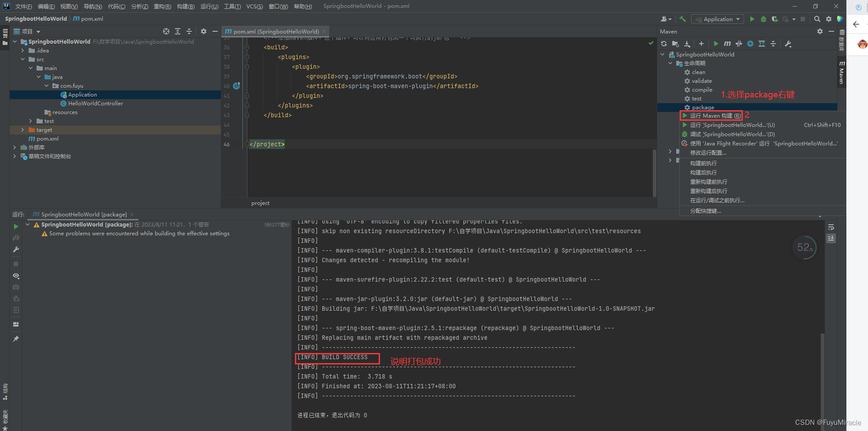The width and height of the screenshot is (868, 431).
Task: Collapse the SpringbootHelloWorld project root node
Action: [x=15, y=41]
